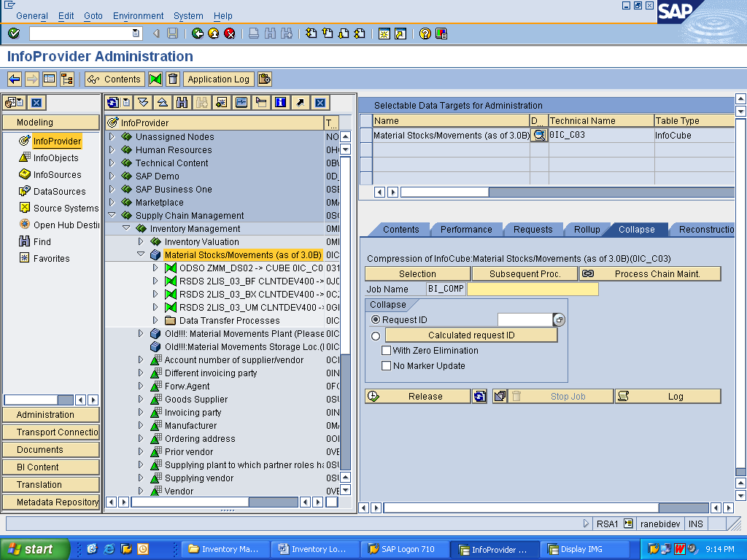Switch to the Performance tab
Image resolution: width=747 pixels, height=560 pixels.
point(466,230)
